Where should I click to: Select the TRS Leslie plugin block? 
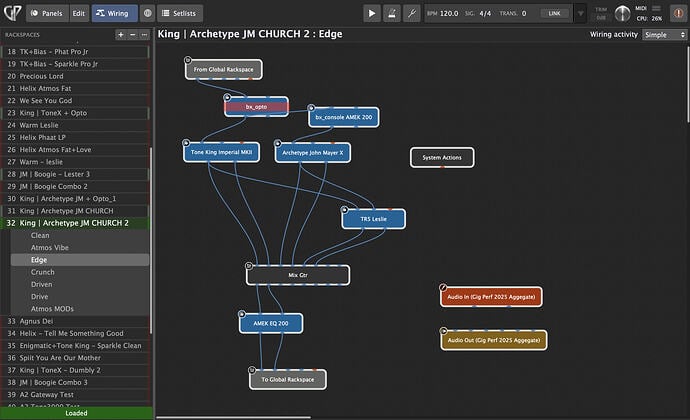374,219
